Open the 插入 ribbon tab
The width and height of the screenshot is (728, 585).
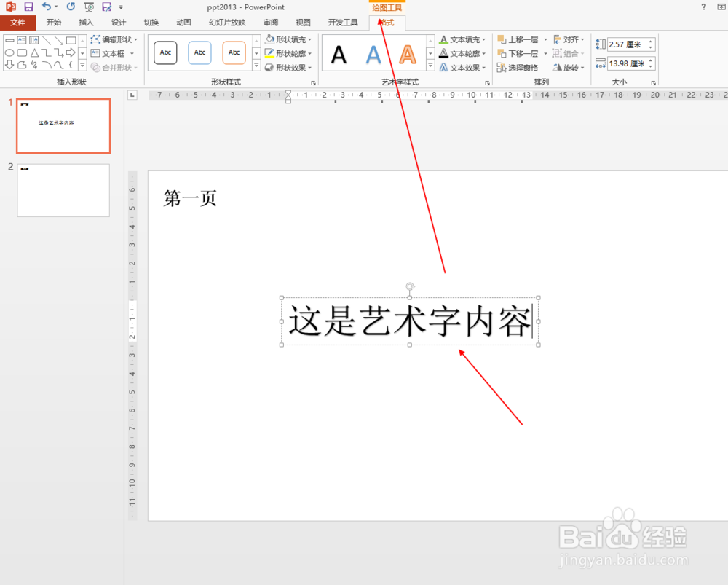coord(85,23)
